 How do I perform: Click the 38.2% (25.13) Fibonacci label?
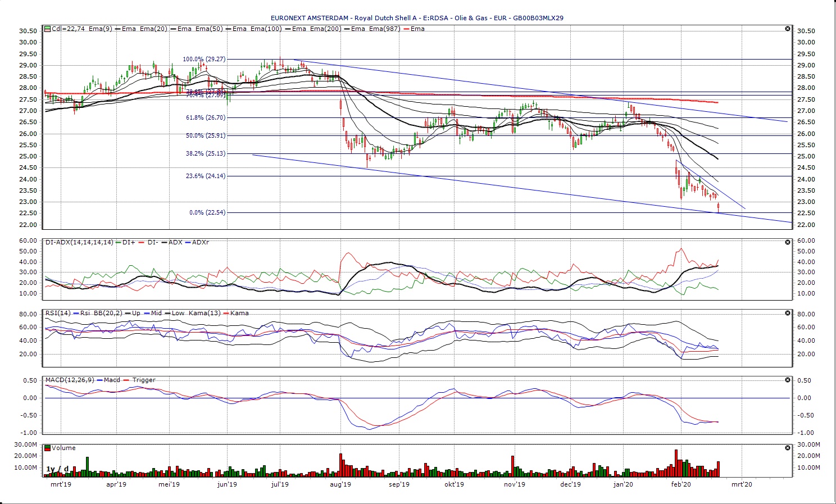(206, 153)
